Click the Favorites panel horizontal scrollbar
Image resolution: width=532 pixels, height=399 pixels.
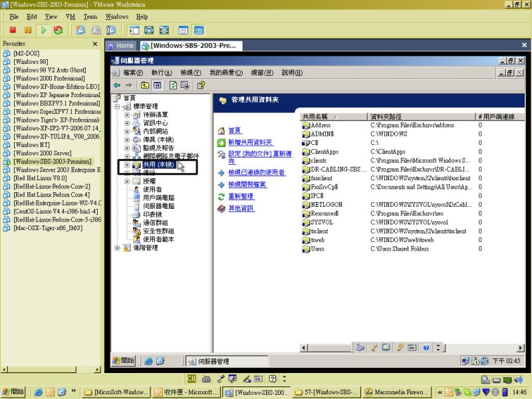coord(51,370)
